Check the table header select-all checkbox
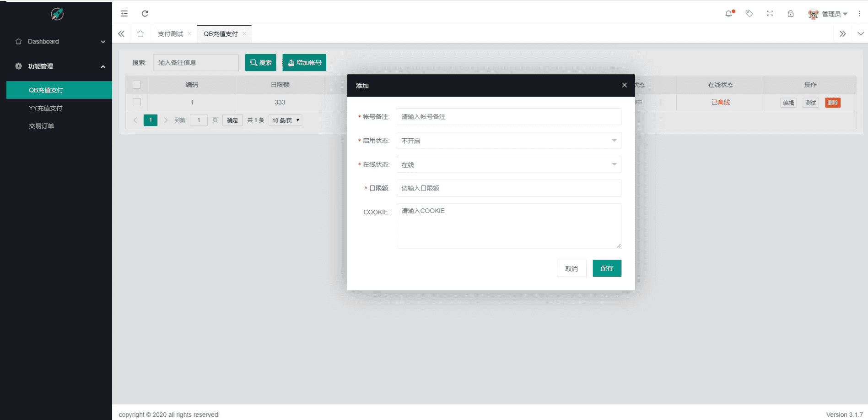This screenshot has height=420, width=868. pyautogui.click(x=137, y=85)
